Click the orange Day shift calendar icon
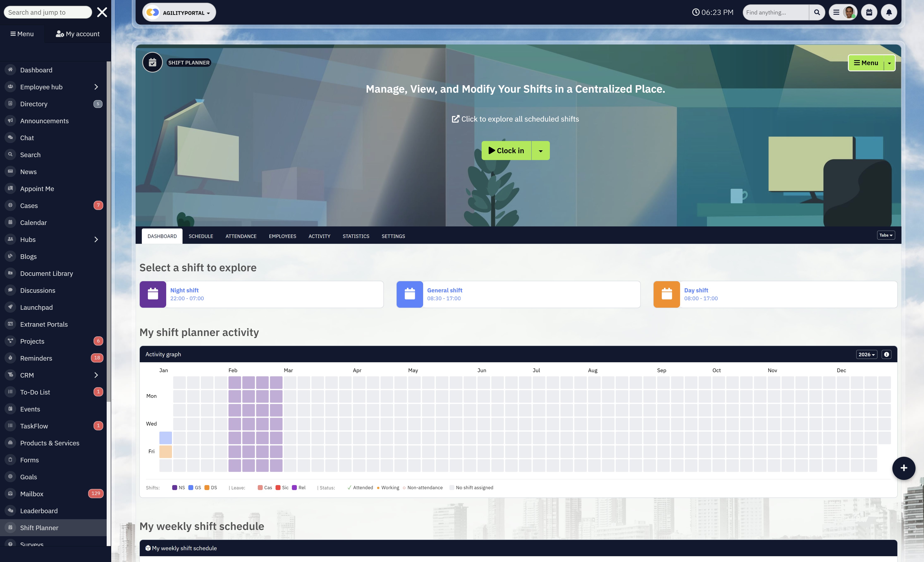The image size is (924, 562). (x=666, y=294)
